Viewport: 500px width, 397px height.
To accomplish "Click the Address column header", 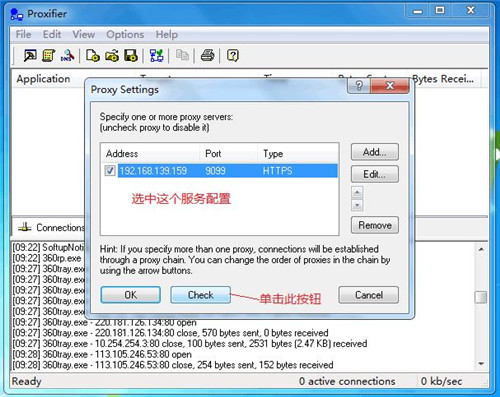I will (x=150, y=153).
